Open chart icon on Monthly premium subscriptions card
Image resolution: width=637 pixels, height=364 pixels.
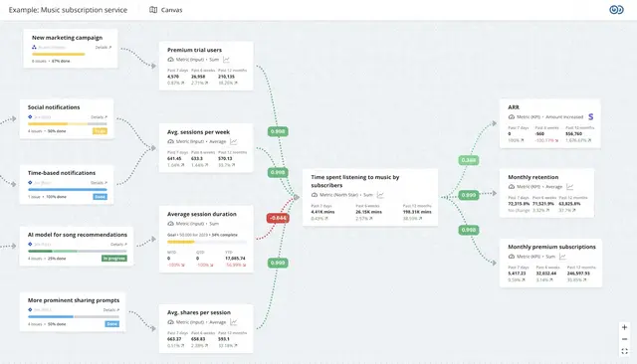tap(562, 257)
